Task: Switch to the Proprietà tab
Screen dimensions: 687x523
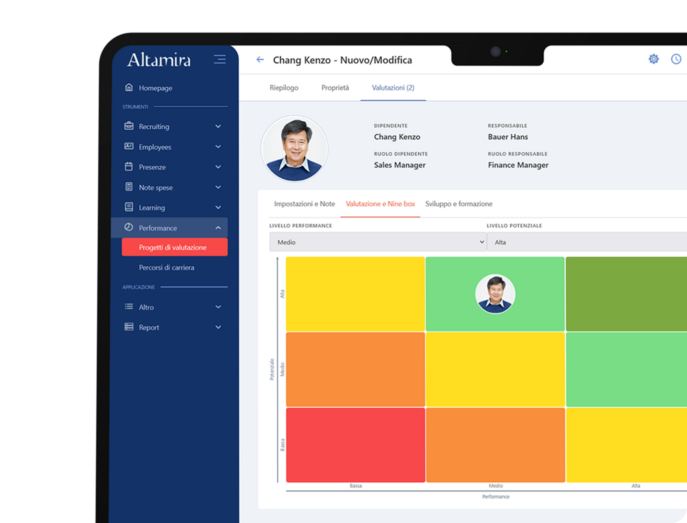Action: (335, 88)
